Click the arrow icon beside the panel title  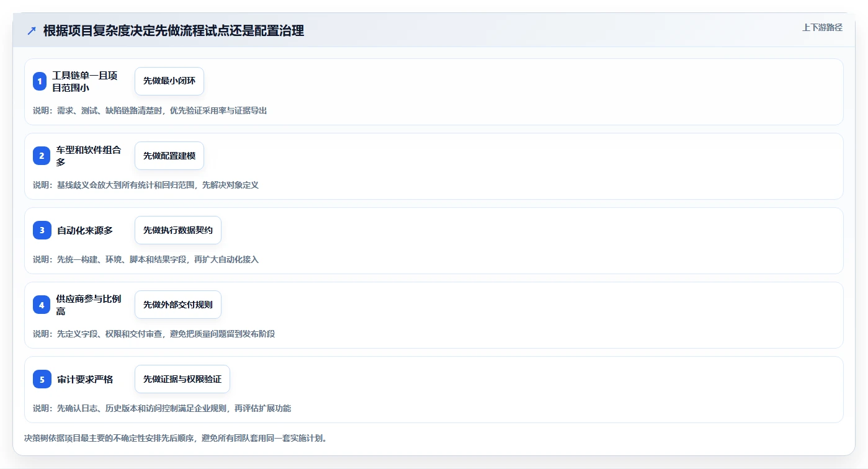tap(32, 30)
